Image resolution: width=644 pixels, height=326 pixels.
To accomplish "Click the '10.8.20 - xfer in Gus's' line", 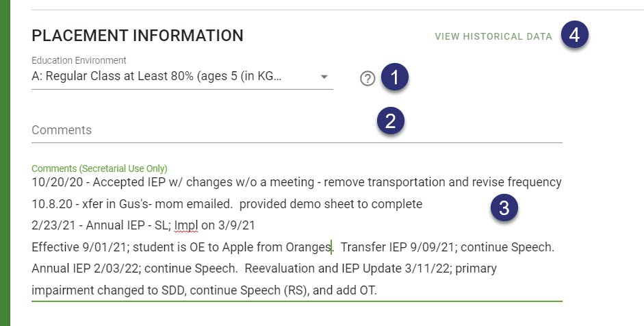I will 227,204.
